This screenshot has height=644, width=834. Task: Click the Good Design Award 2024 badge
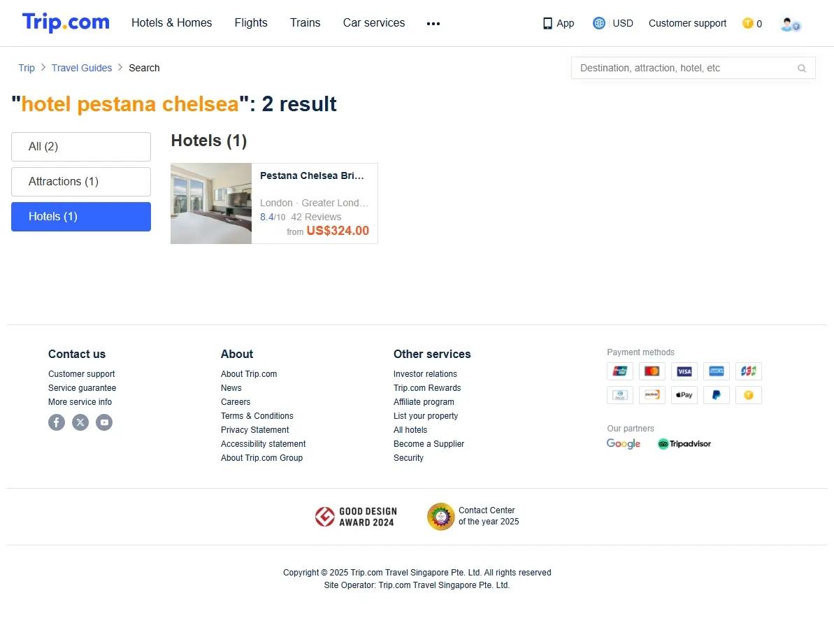click(x=356, y=516)
